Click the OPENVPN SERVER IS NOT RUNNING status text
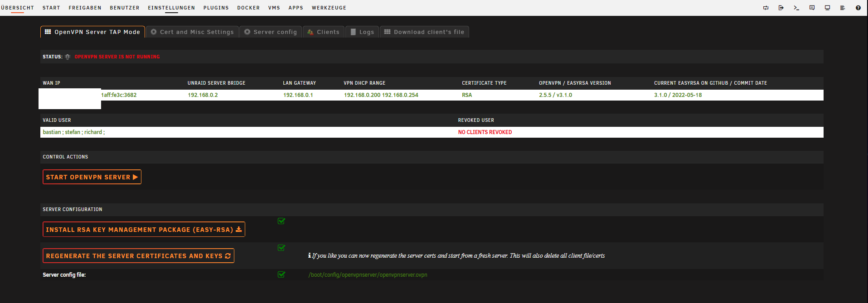 pyautogui.click(x=117, y=57)
